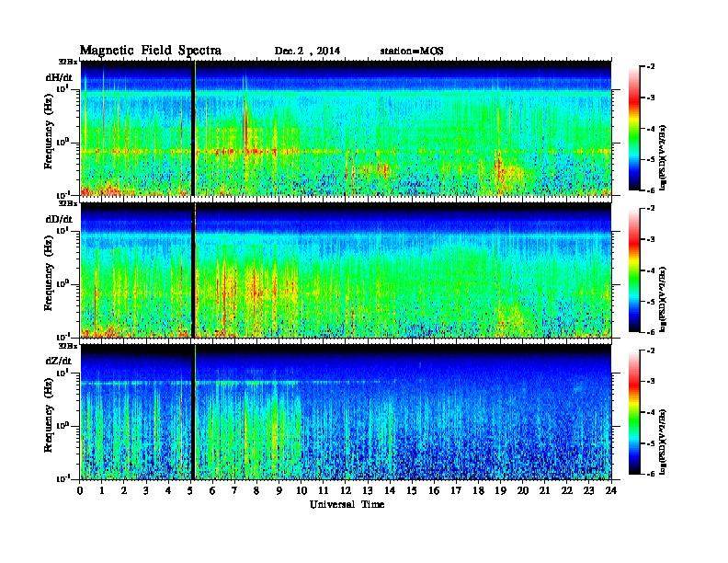Screen dimensions: 728x563
Task: Click the "5" hour tick label
Action: pyautogui.click(x=190, y=490)
